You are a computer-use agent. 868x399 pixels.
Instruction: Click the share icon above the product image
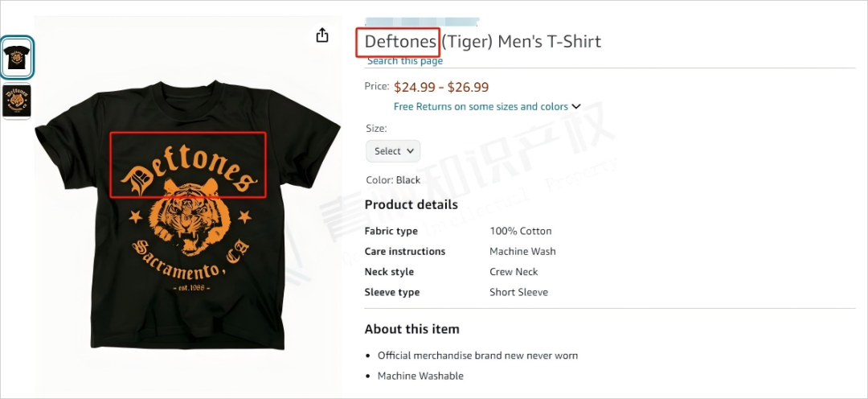coord(322,35)
